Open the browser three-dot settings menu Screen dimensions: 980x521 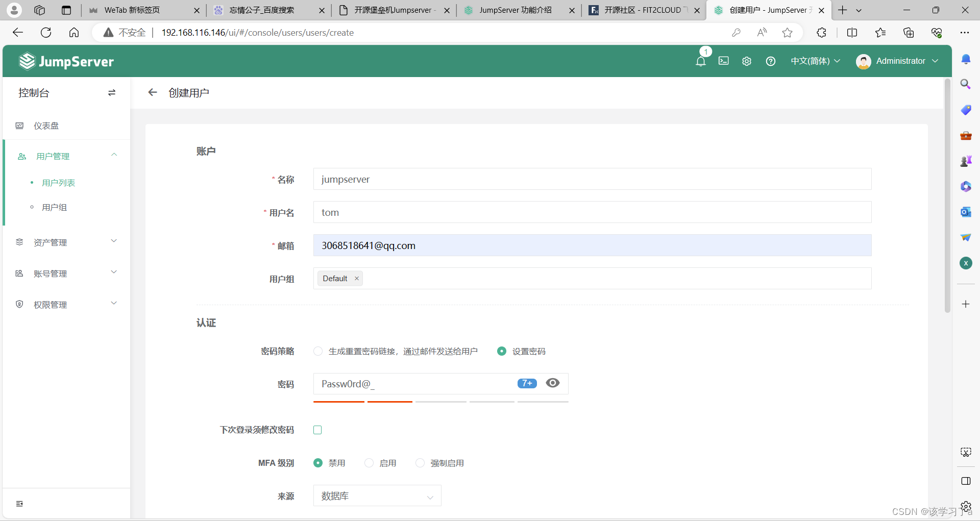coord(964,33)
